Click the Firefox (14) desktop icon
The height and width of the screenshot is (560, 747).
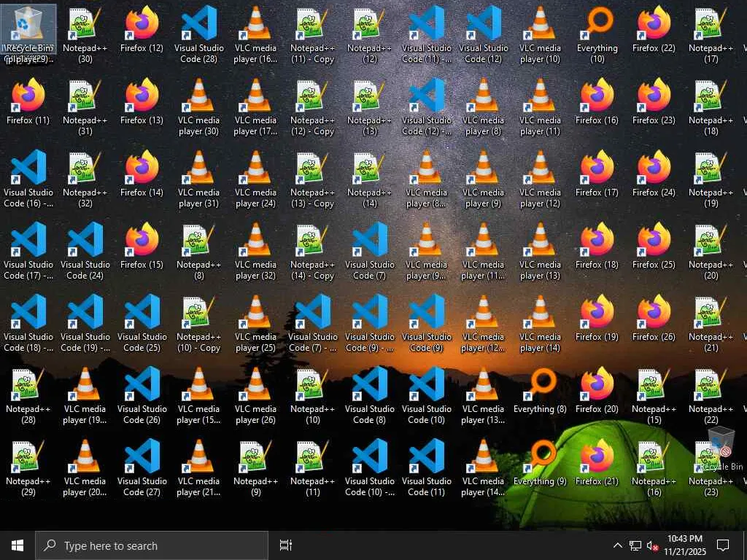coord(142,174)
